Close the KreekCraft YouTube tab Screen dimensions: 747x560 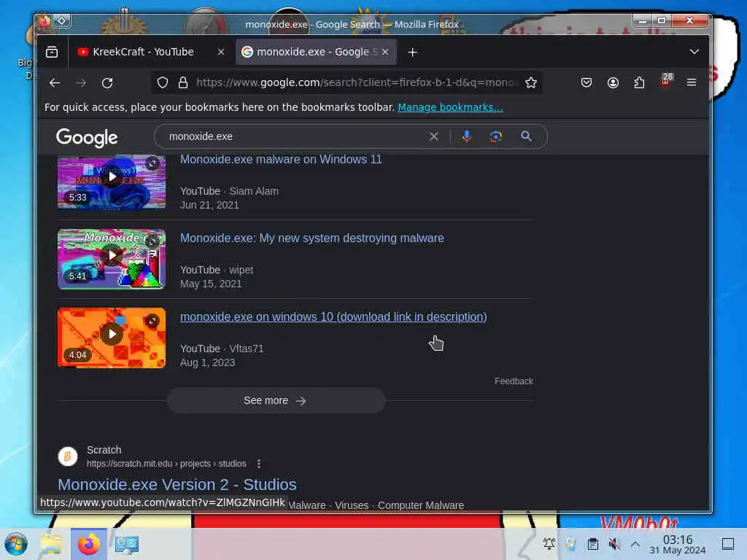(220, 52)
